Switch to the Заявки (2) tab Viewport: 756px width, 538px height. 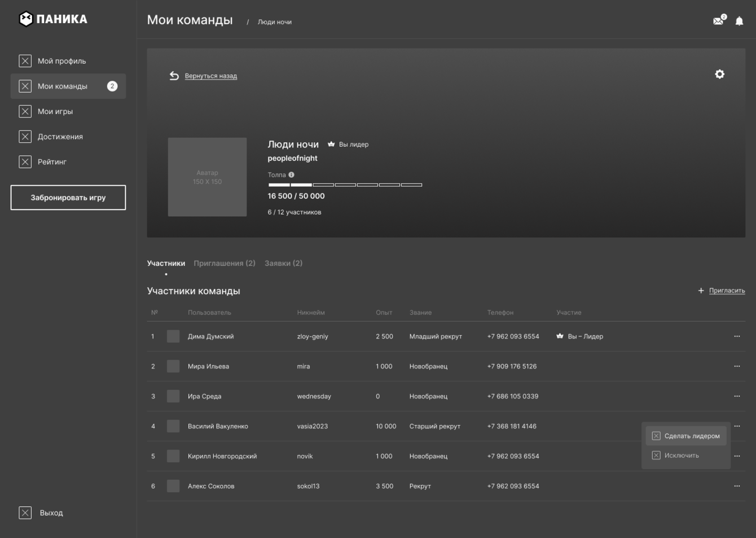(x=283, y=264)
